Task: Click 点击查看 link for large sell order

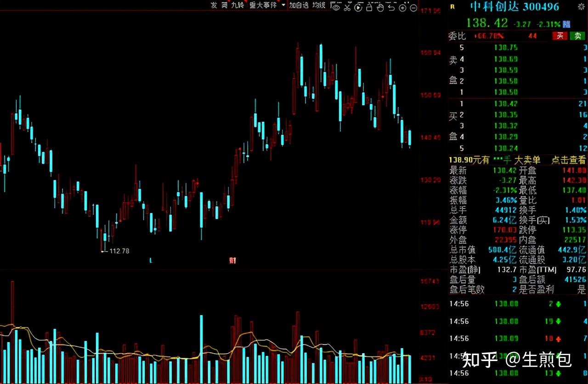Action: [569, 160]
